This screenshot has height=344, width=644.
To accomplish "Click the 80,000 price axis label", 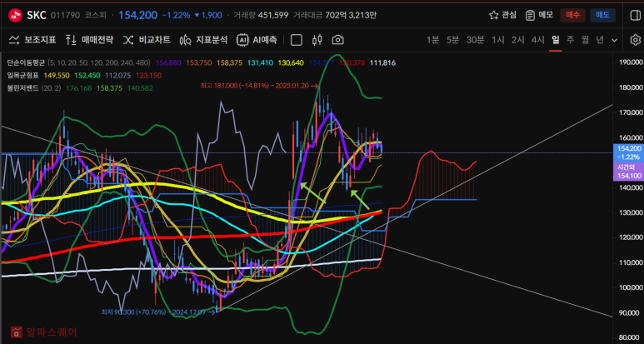I will 631,337.
